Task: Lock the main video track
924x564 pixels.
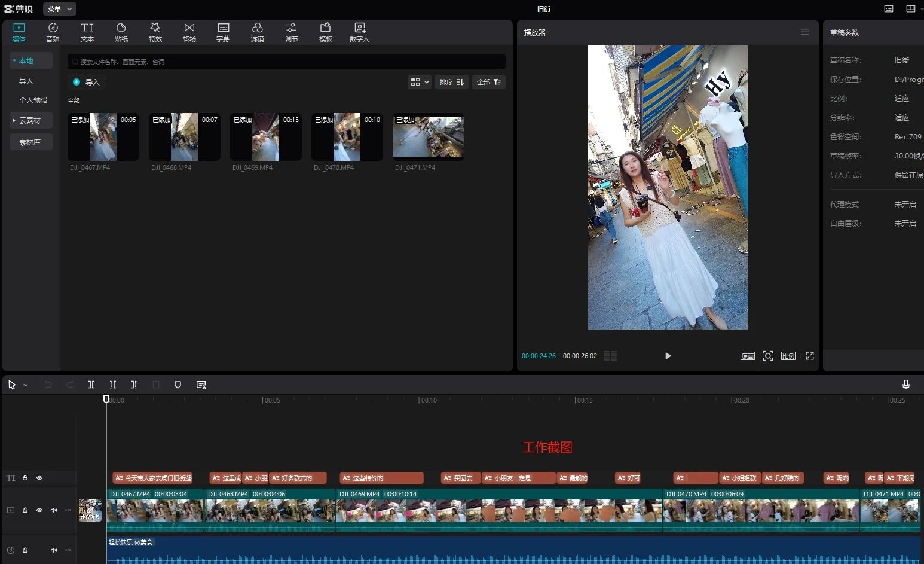Action: 25,510
